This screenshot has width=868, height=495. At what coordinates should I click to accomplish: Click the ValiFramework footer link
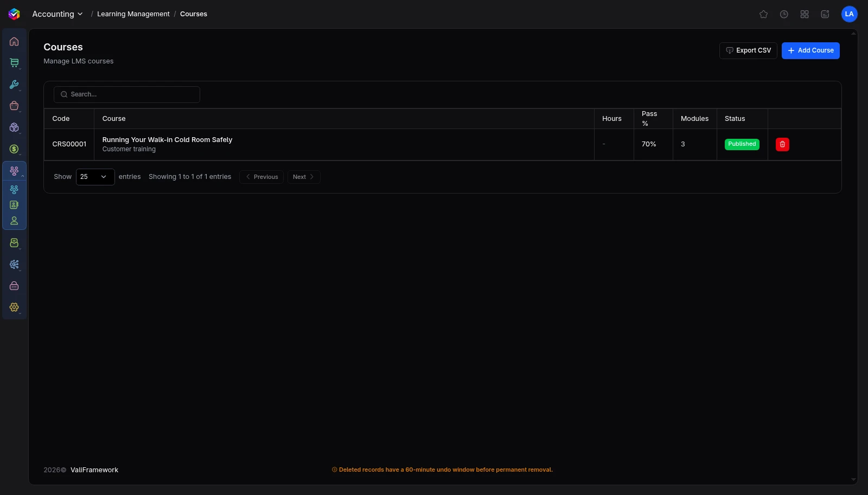(x=94, y=470)
